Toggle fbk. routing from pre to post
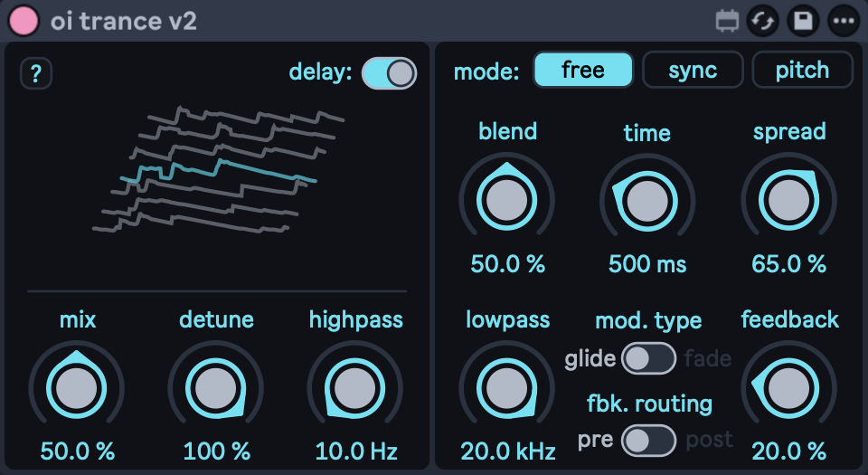Image resolution: width=868 pixels, height=475 pixels. pyautogui.click(x=649, y=441)
